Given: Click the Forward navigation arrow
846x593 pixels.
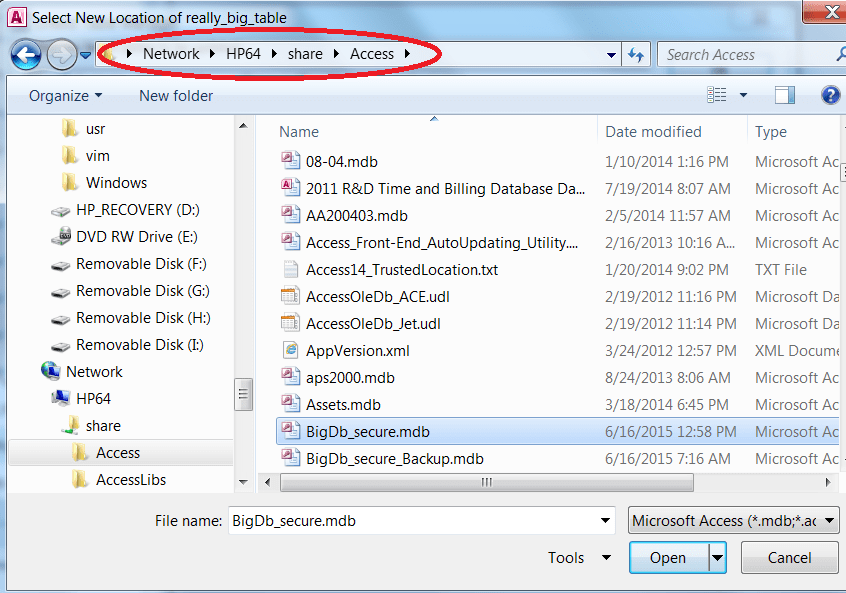Looking at the screenshot, I should [x=61, y=54].
